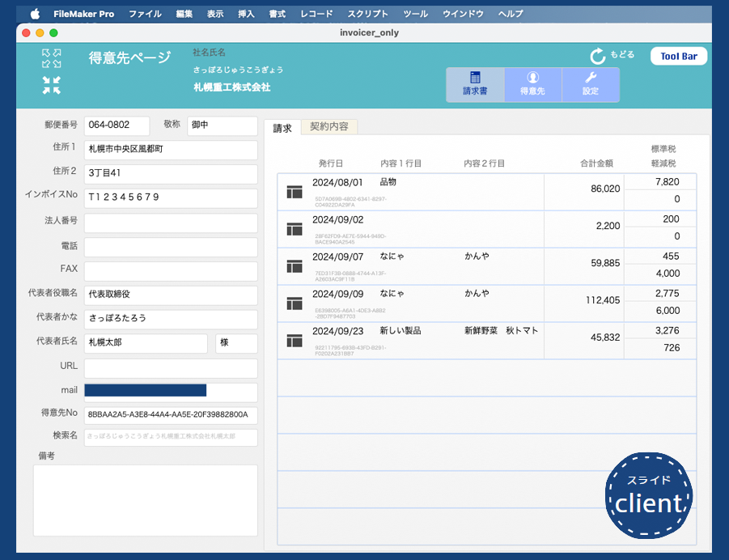Screen dimensions: 729x560
Task: Click the 郵便番号 postal code field
Action: click(117, 125)
